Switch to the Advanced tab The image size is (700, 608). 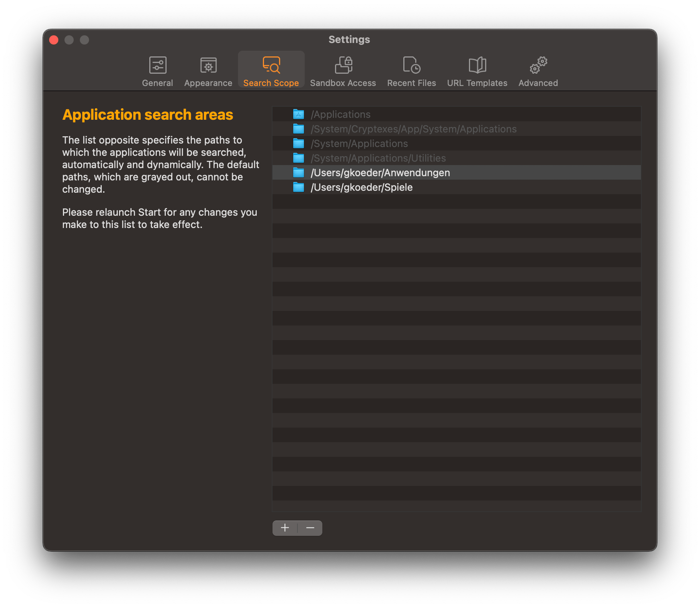tap(538, 72)
